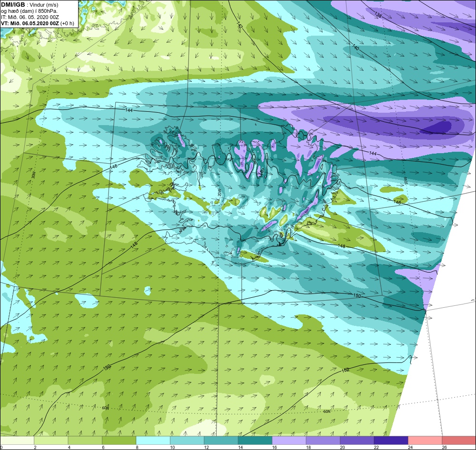Viewport: 476px width, 450px height.
Task: Click the "DMI/IGB" title text
Action: point(13,5)
